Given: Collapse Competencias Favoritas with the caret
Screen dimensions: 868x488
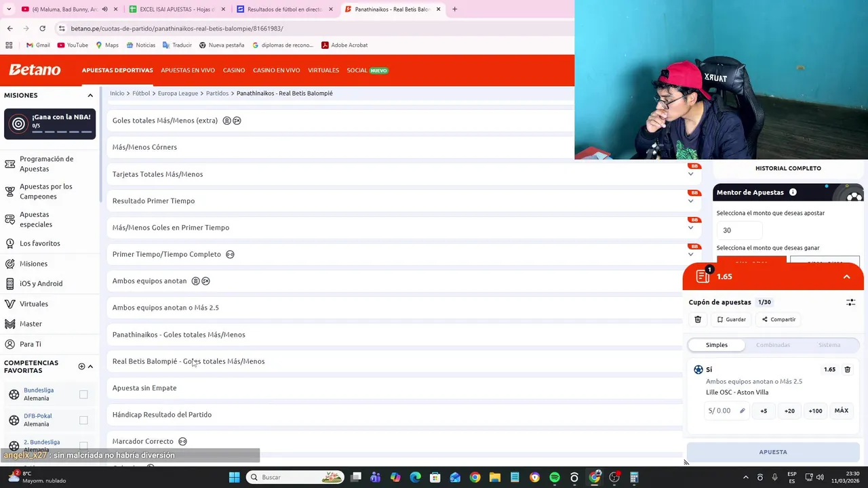Looking at the screenshot, I should 90,367.
